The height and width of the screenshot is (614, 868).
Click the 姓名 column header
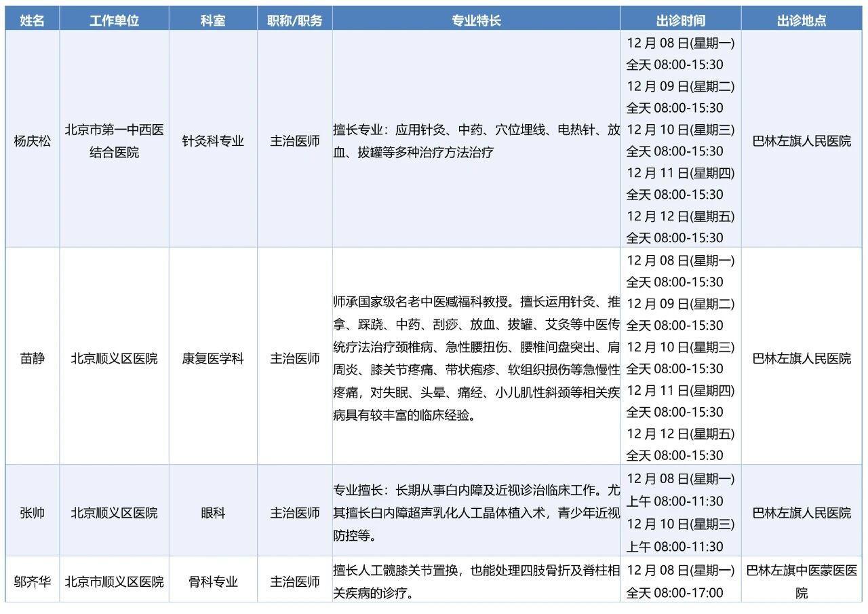tap(32, 20)
